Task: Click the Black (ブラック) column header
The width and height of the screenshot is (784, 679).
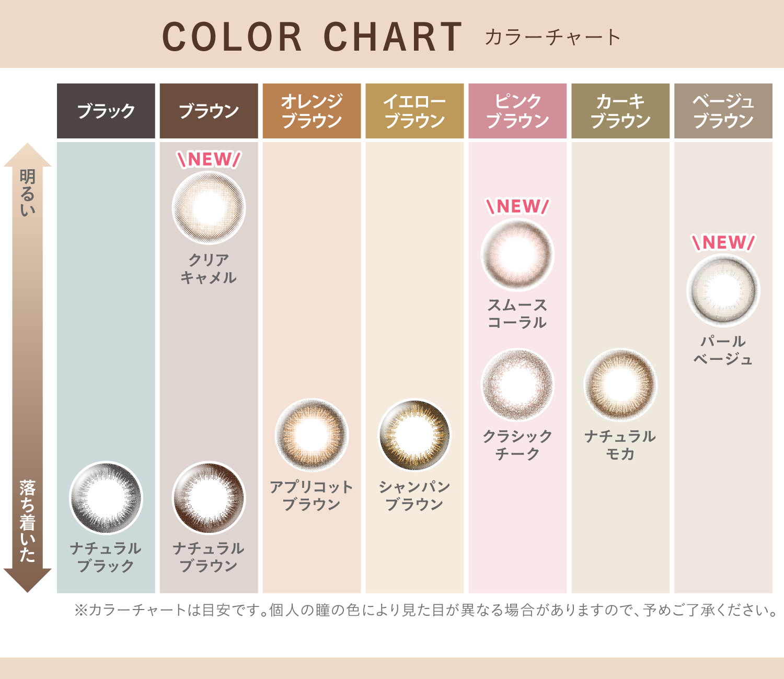Action: (x=106, y=111)
